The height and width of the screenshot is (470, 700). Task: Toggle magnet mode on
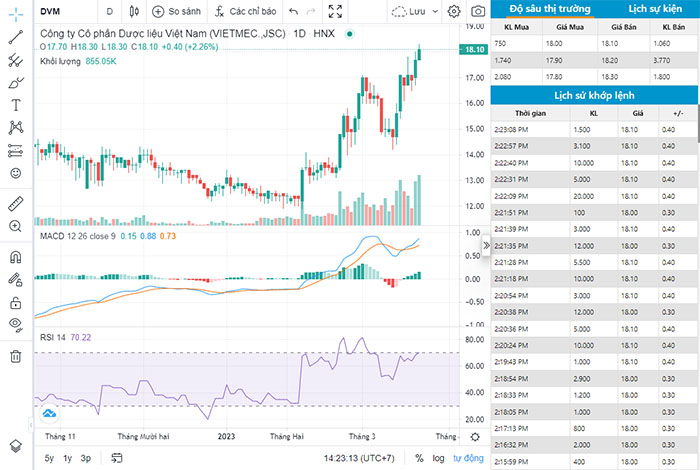pos(16,257)
